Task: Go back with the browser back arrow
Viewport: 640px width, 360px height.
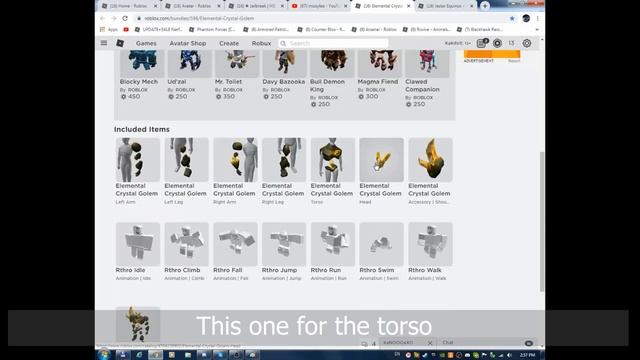Action: (102, 18)
